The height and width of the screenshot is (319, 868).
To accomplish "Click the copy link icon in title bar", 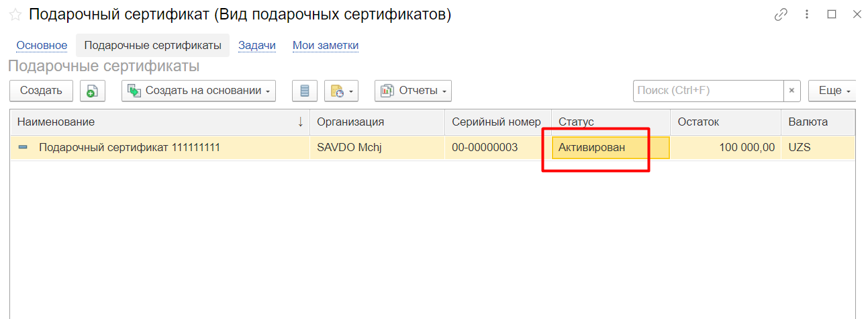I will [780, 15].
